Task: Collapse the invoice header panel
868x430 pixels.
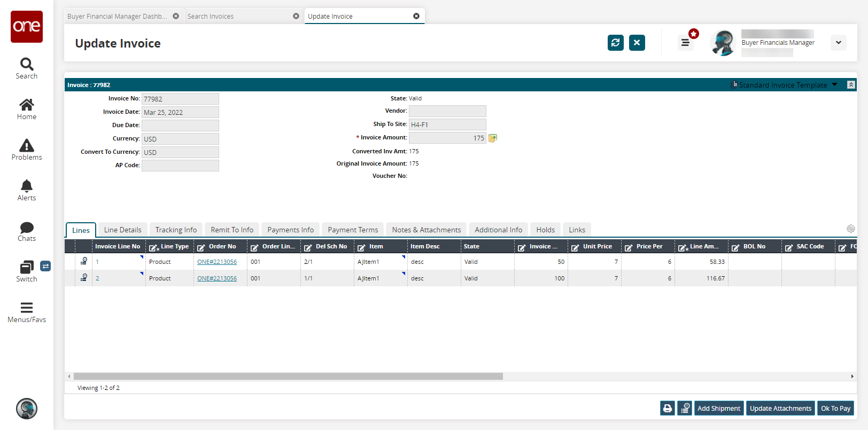Action: click(x=851, y=85)
